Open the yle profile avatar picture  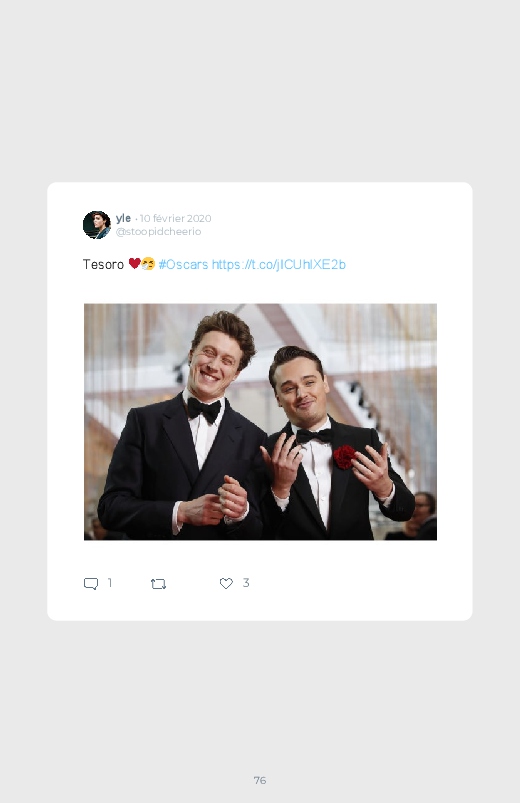coord(97,225)
